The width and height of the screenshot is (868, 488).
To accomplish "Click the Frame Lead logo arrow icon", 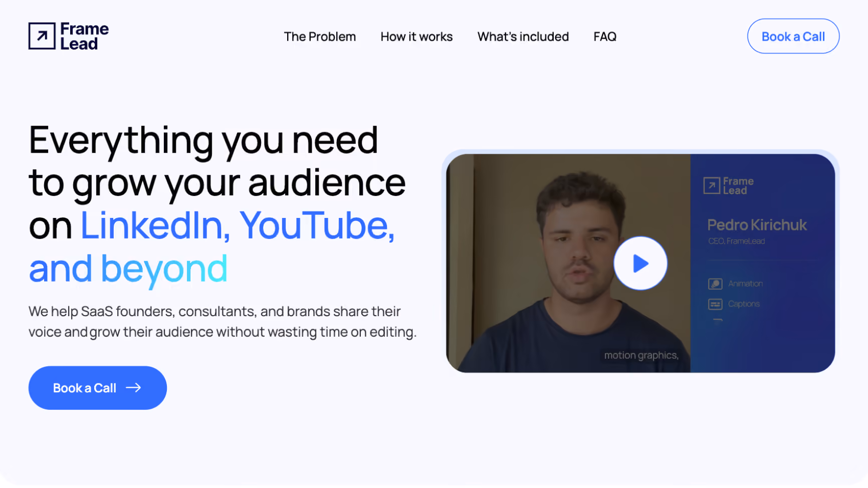I will pyautogui.click(x=42, y=36).
